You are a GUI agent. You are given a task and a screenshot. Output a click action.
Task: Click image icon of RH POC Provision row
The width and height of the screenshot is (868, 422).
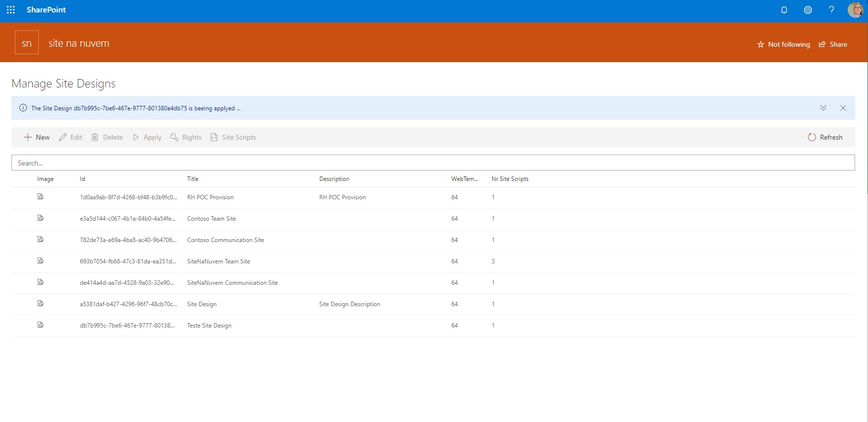pyautogui.click(x=40, y=197)
